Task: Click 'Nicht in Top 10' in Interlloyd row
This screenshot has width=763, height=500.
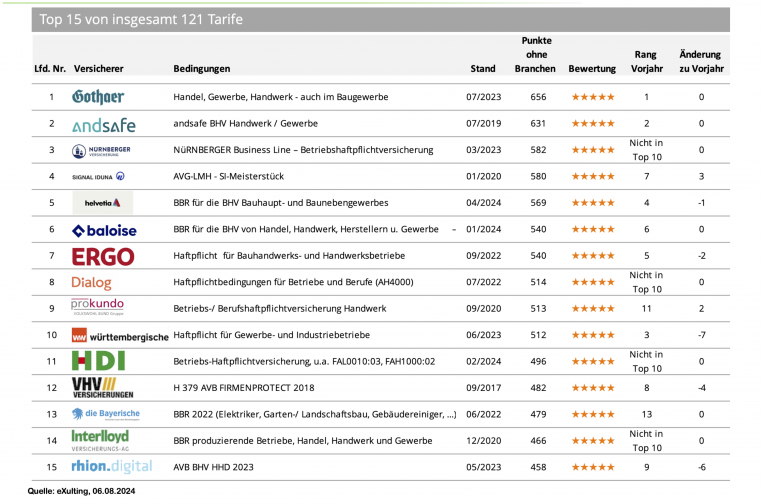Action: (646, 441)
